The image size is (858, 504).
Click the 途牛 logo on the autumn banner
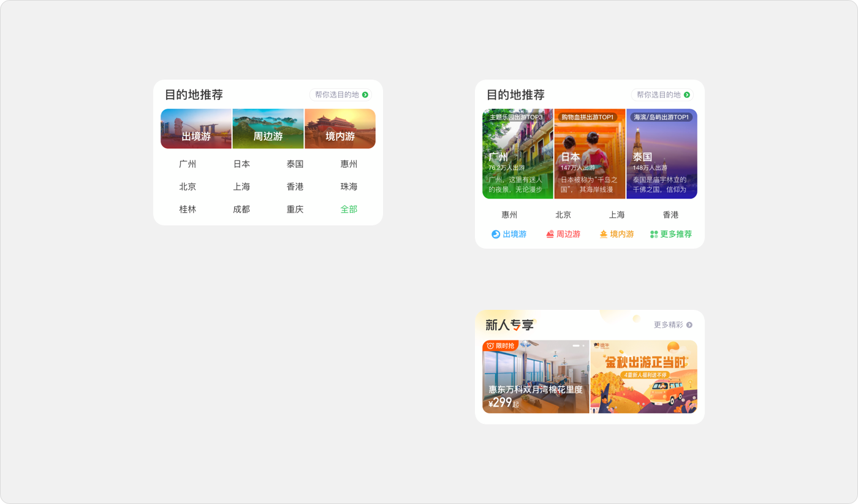point(601,345)
